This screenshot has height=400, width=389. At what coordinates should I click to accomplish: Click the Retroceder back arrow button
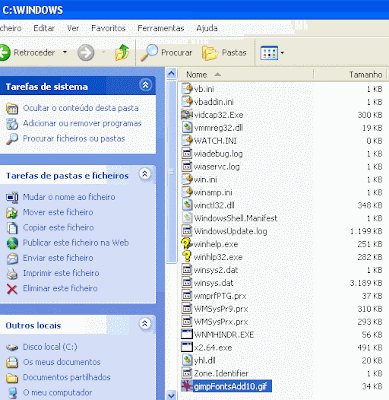[x=28, y=53]
